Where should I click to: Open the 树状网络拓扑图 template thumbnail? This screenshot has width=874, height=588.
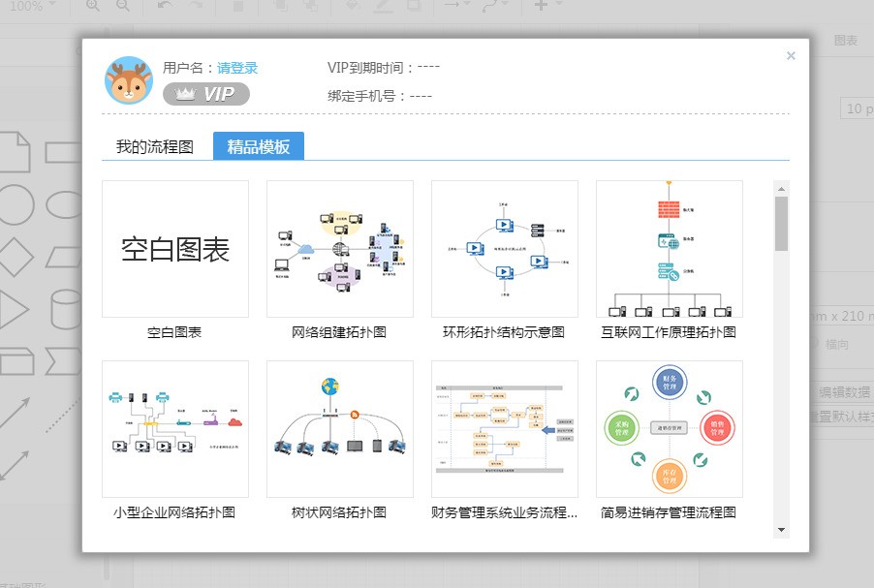340,428
